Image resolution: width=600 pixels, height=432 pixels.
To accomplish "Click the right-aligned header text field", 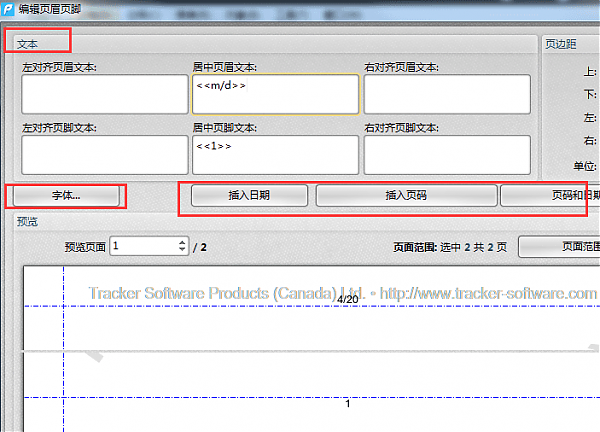I will point(447,94).
